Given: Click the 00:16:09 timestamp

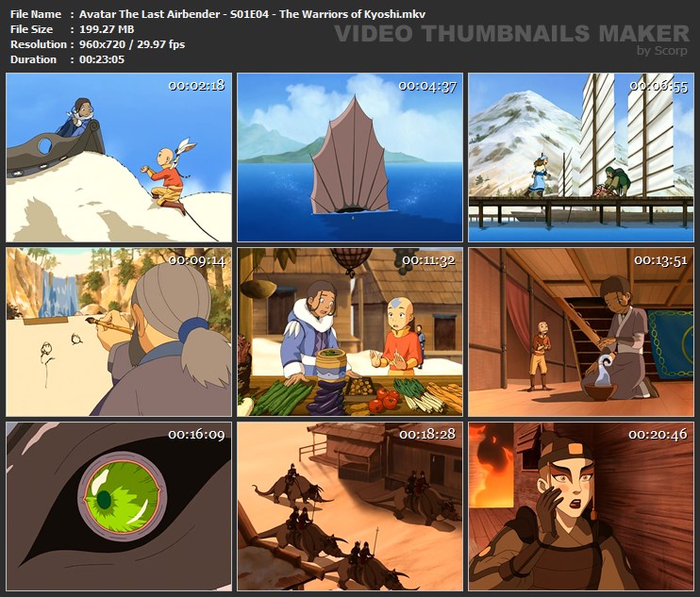Looking at the screenshot, I should click(x=196, y=435).
